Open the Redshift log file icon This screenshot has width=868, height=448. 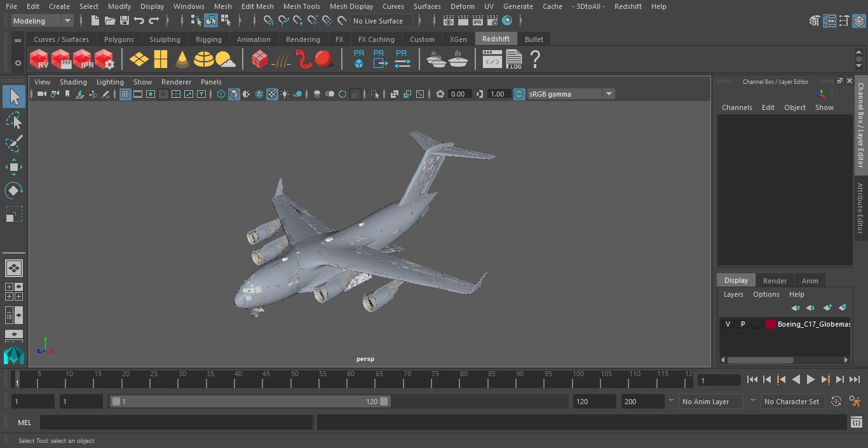point(514,59)
